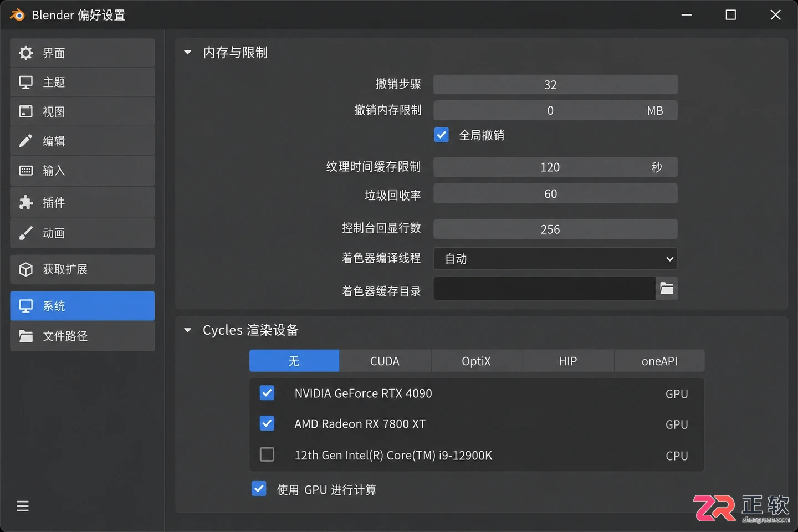Click the brush icon beside 动画

tap(25, 233)
